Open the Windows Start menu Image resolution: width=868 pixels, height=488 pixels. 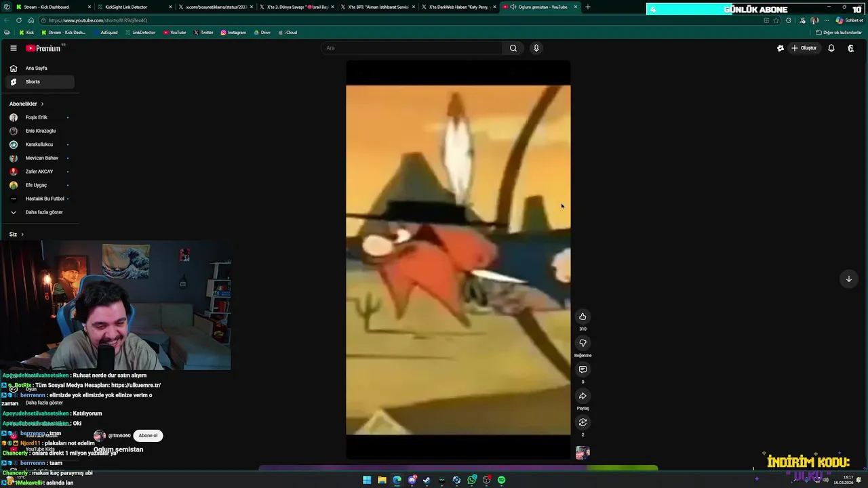pos(367,480)
